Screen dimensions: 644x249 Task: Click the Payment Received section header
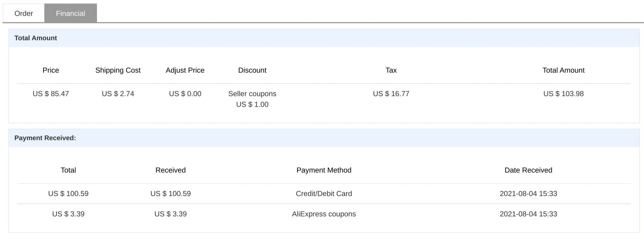45,138
